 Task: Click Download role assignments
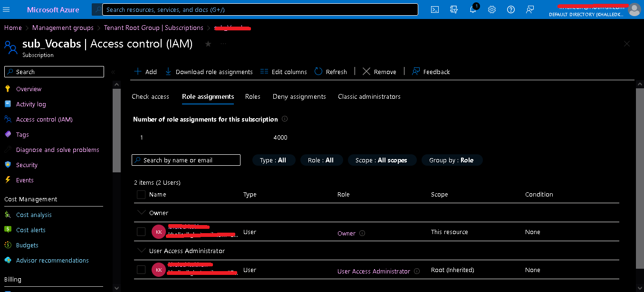click(209, 72)
